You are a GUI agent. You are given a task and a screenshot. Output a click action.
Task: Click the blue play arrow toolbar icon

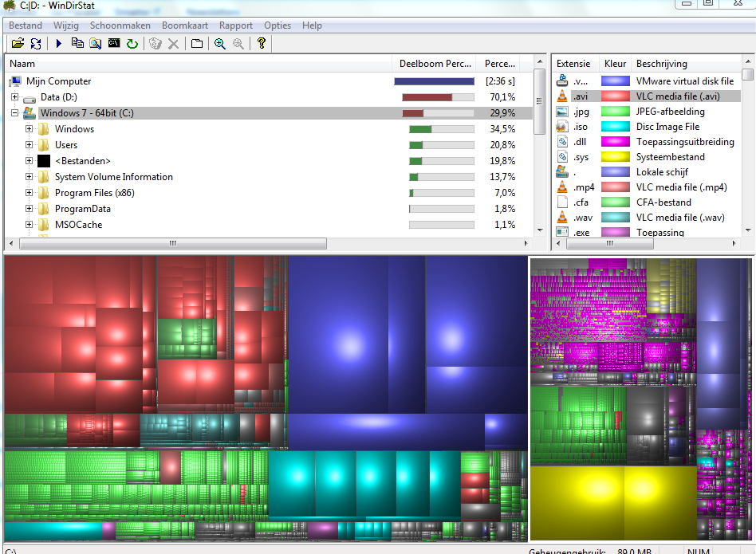coord(58,43)
